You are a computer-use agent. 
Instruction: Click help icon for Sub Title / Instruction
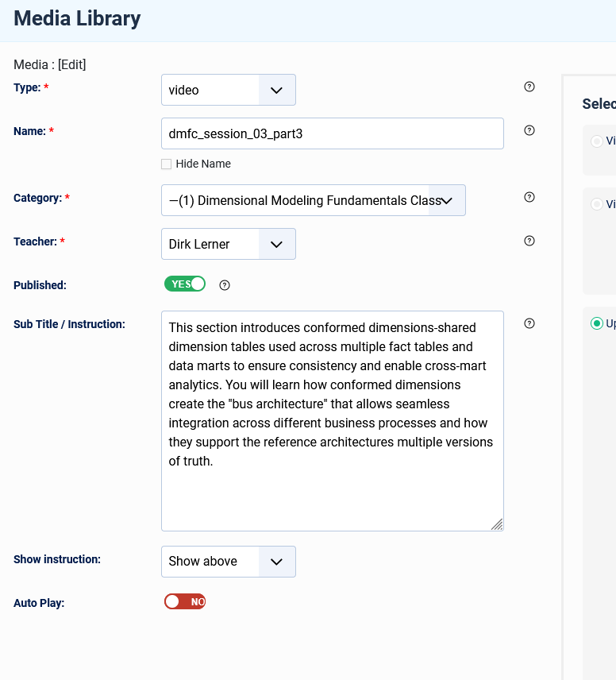(529, 323)
